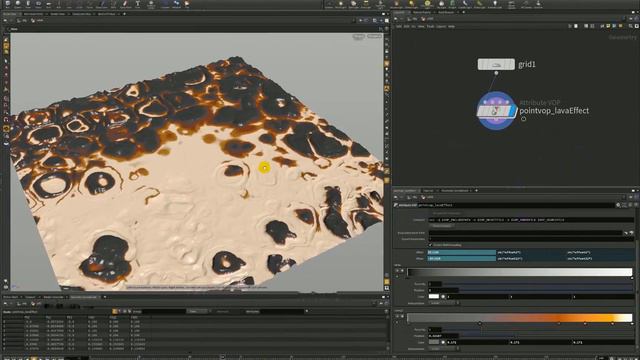Select the Grid shelf tool

(x=48, y=4)
